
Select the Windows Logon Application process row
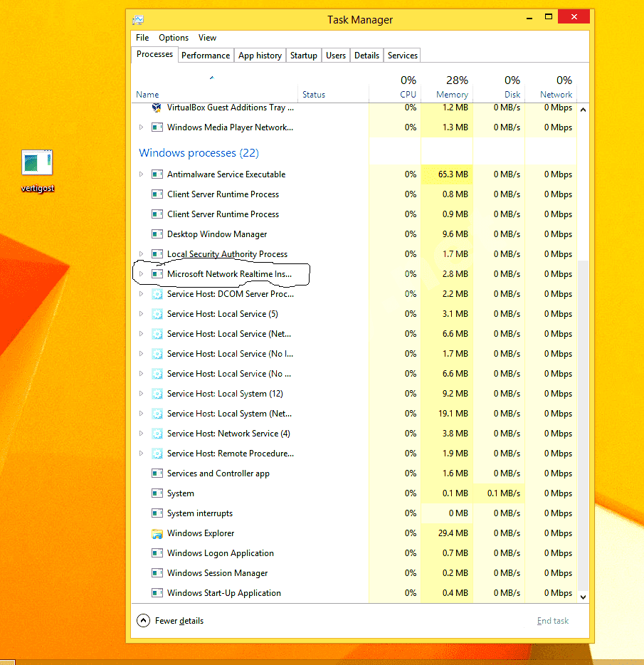[220, 553]
